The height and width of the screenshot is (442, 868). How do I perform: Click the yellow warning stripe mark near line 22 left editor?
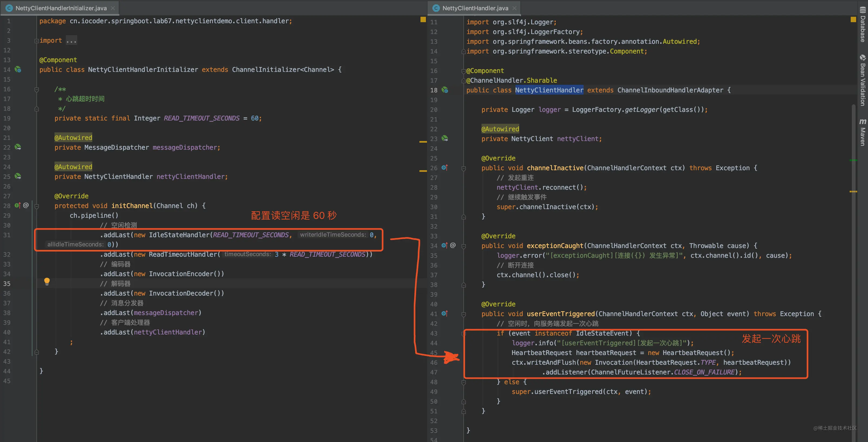pyautogui.click(x=423, y=142)
